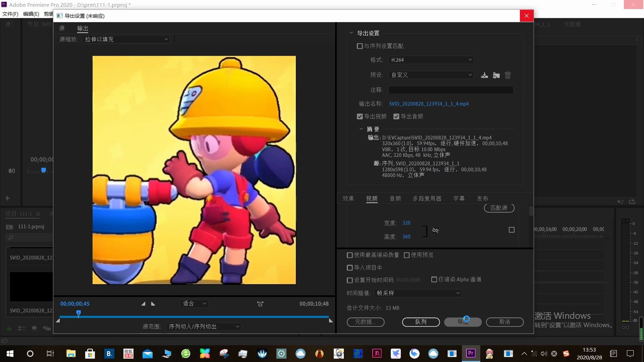Switch to the Captions tab
This screenshot has height=362, width=644.
(459, 198)
